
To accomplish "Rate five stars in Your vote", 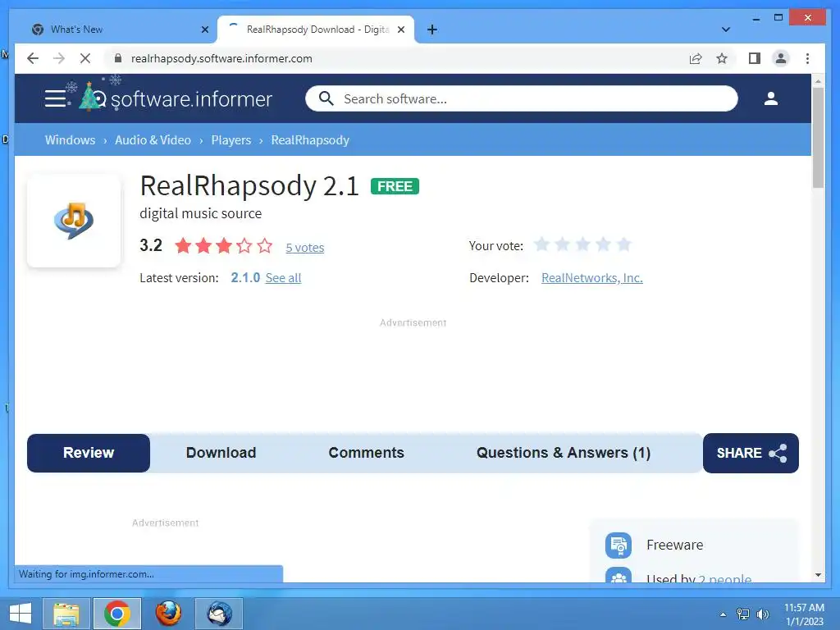I will [623, 244].
